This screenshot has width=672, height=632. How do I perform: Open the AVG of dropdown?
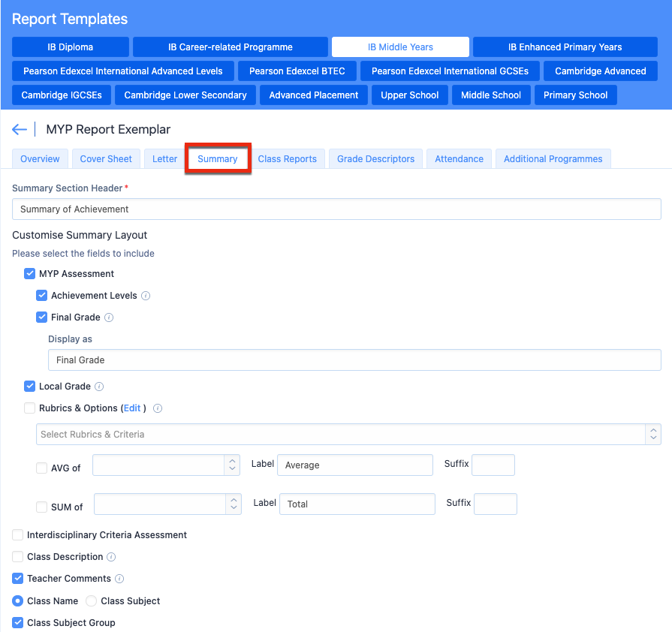click(166, 465)
